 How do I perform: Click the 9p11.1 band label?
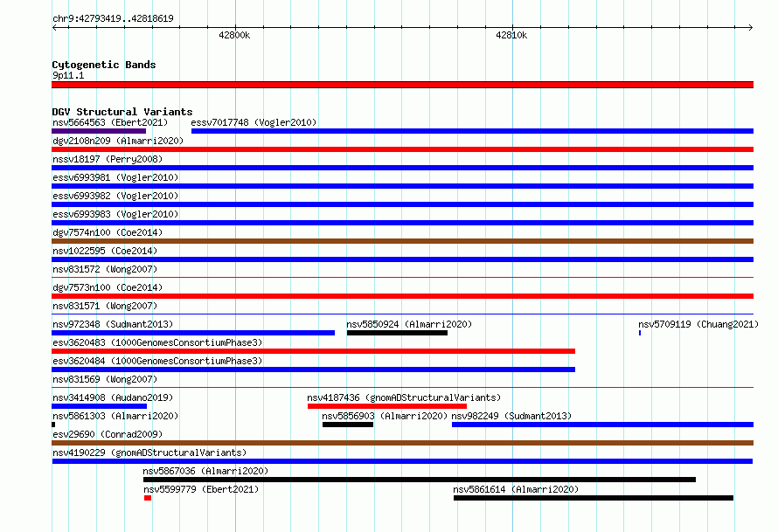[68, 75]
